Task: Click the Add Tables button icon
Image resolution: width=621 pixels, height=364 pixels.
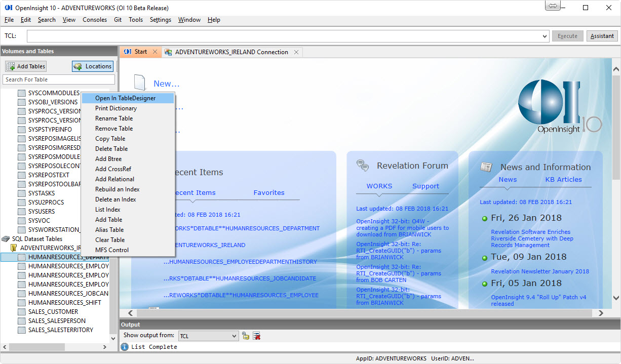Action: [x=10, y=66]
